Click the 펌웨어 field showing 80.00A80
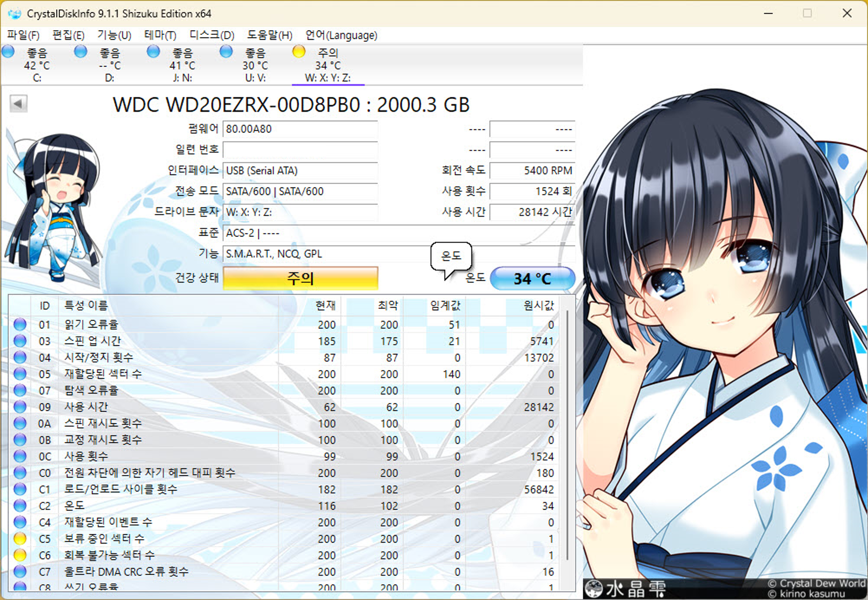Image resolution: width=868 pixels, height=600 pixels. (x=300, y=129)
